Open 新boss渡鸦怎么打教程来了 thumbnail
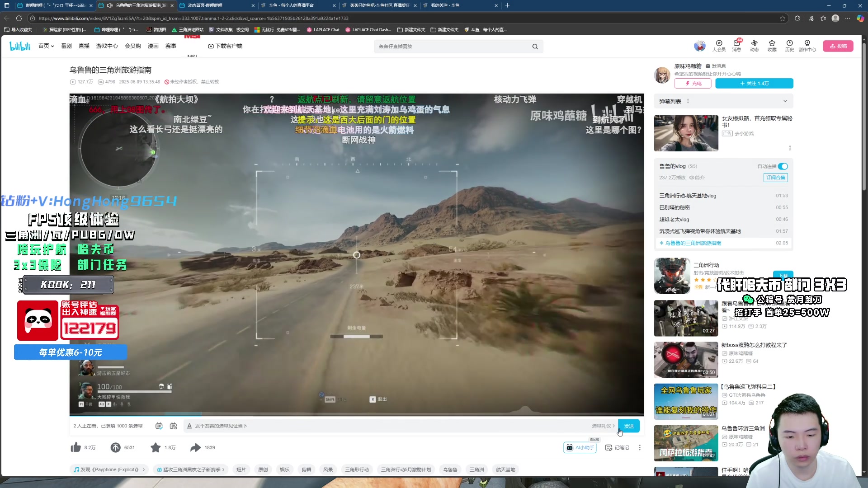Viewport: 868px width, 488px height. pos(686,360)
